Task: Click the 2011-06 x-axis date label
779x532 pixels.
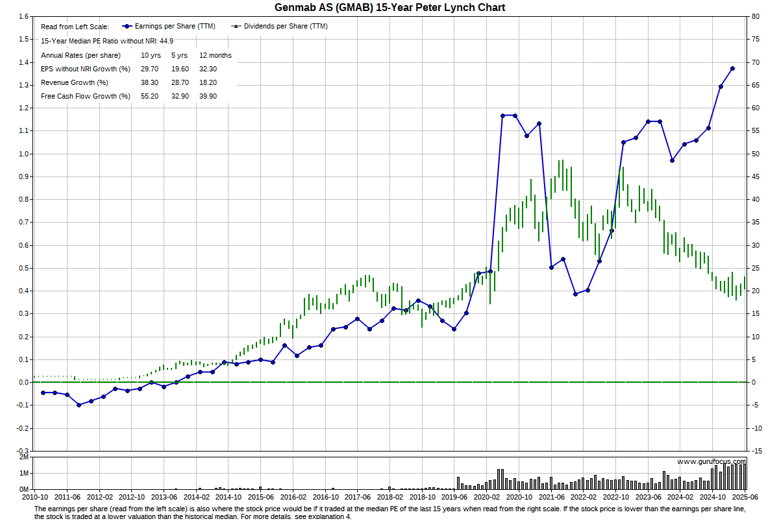Action: coord(67,497)
